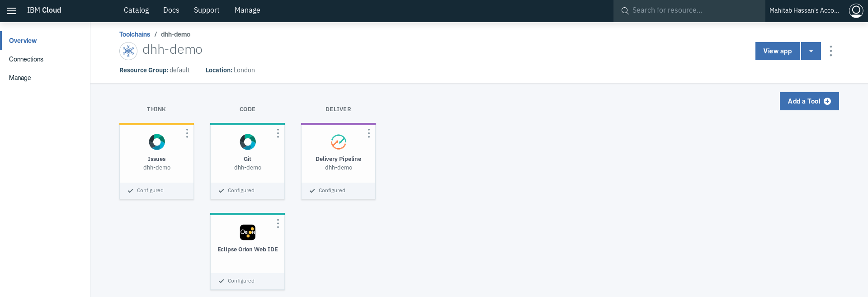Open the Eclipse Orion Web IDE icon
Screen dimensions: 868x297
pos(248,232)
